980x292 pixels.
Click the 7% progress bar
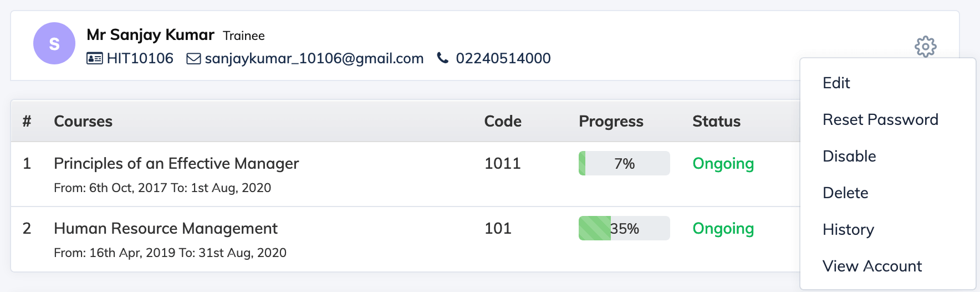pos(624,163)
